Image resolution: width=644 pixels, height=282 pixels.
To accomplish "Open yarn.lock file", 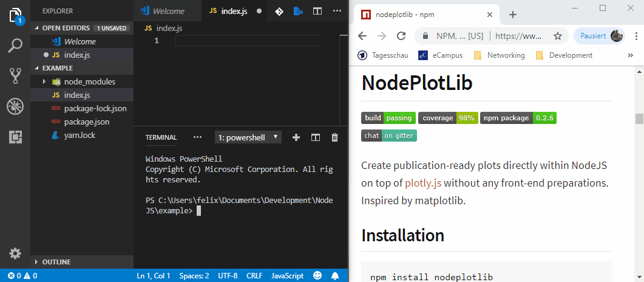I will pyautogui.click(x=82, y=135).
